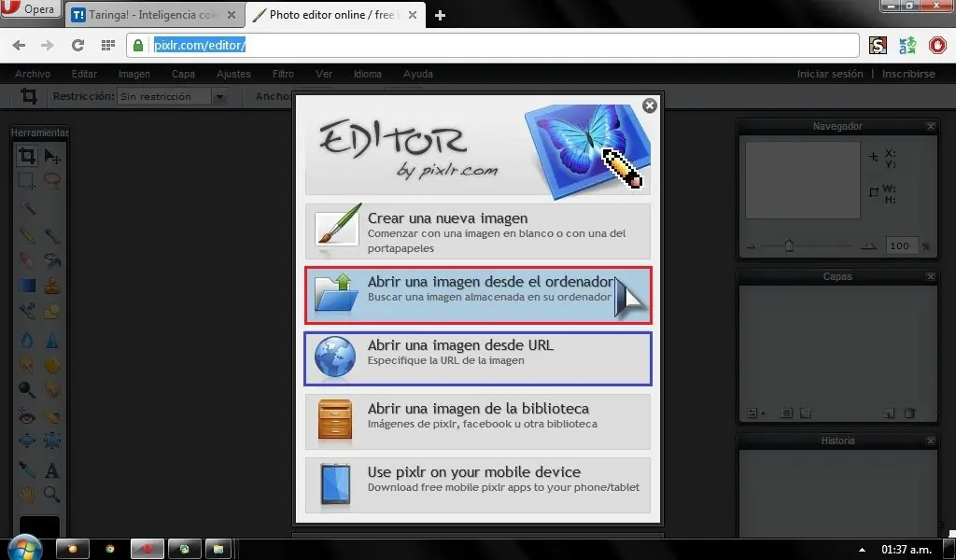The height and width of the screenshot is (560, 956).
Task: Select the Color Replace tool
Action: [x=27, y=312]
